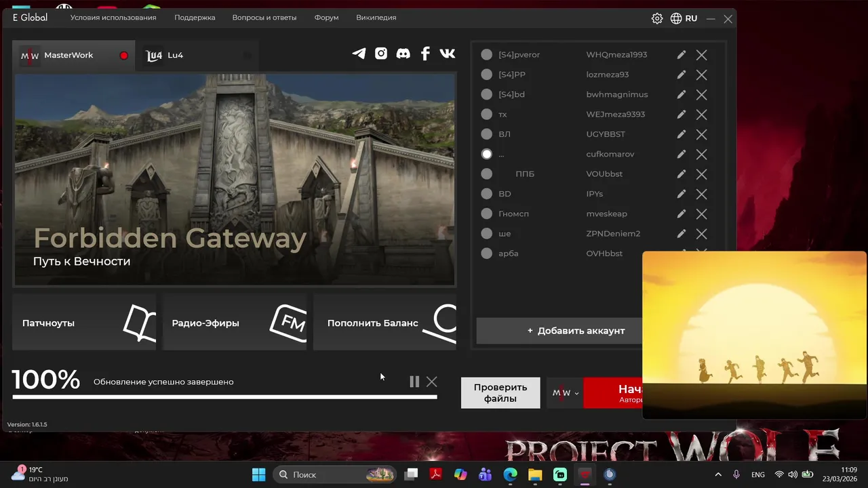Delete the VOUbbst account with X icon
The image size is (868, 488).
click(x=702, y=174)
